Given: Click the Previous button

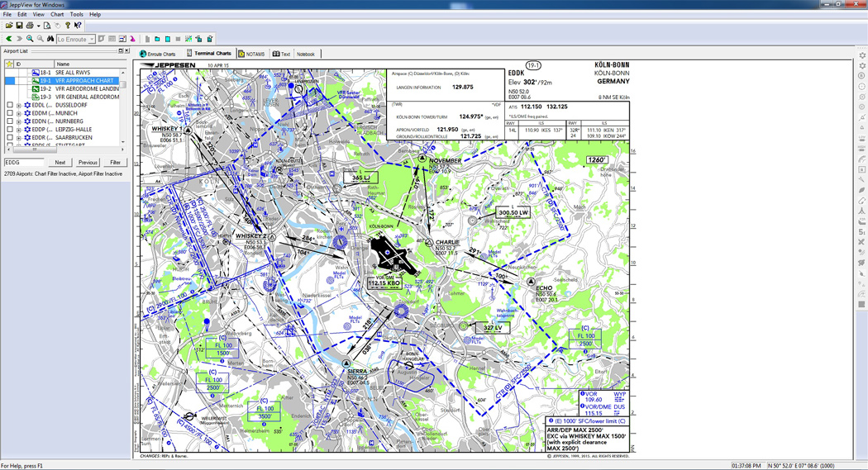Looking at the screenshot, I should click(x=88, y=163).
